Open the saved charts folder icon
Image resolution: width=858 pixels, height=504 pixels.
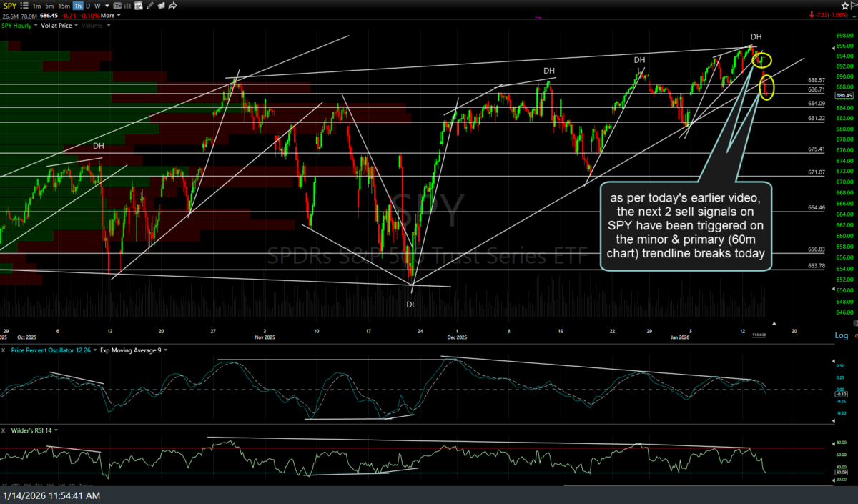point(162,6)
